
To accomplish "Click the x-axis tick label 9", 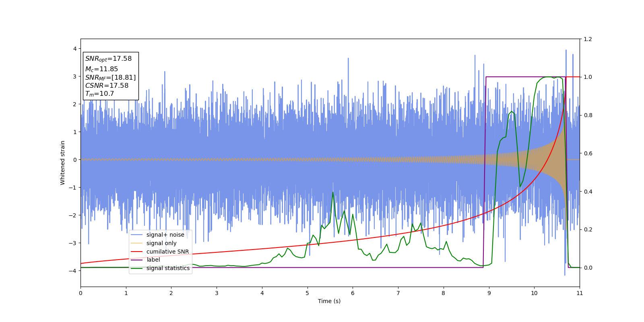I will [x=489, y=293].
